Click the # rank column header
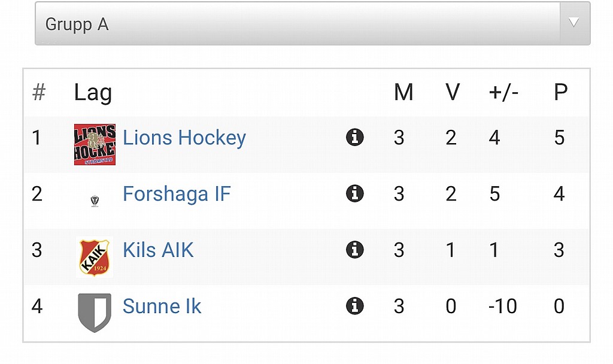Image resolution: width=613 pixels, height=364 pixels. 39,92
